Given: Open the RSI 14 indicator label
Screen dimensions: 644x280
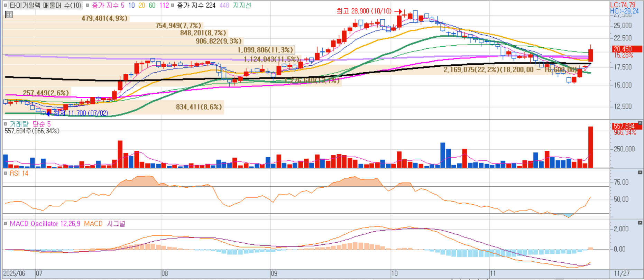Looking at the screenshot, I should [19, 173].
